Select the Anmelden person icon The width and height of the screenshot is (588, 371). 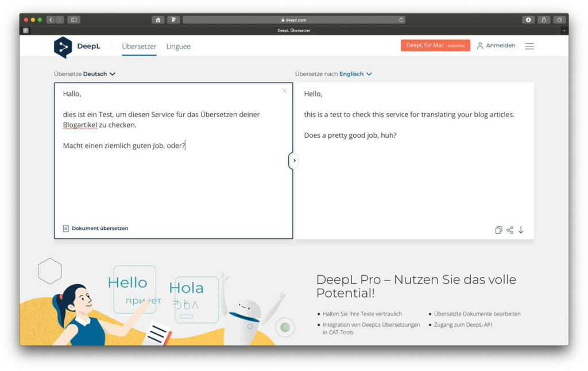coord(481,46)
